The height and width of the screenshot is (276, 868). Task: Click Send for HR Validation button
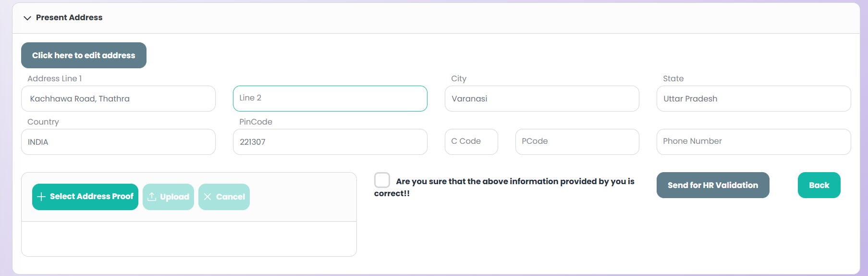[713, 185]
